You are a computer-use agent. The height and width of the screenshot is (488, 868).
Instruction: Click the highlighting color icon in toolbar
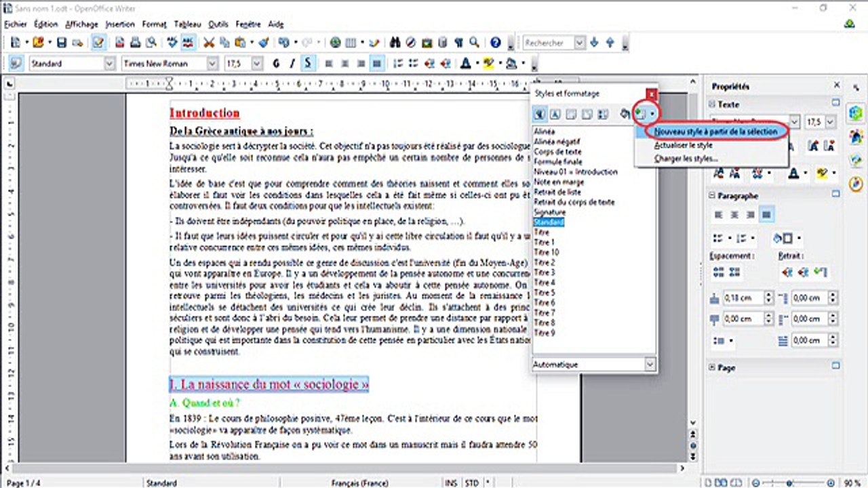488,64
